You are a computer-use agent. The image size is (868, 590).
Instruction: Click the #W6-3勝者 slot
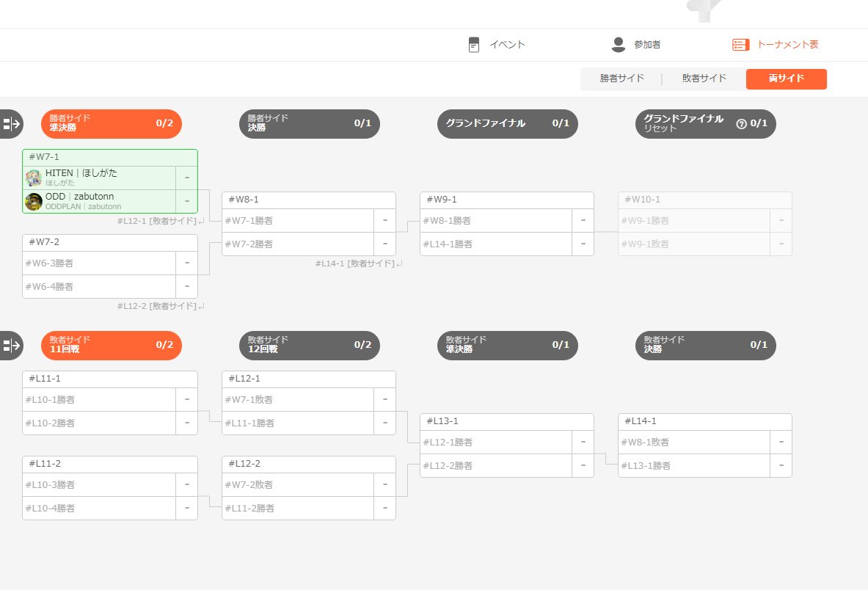[x=100, y=263]
